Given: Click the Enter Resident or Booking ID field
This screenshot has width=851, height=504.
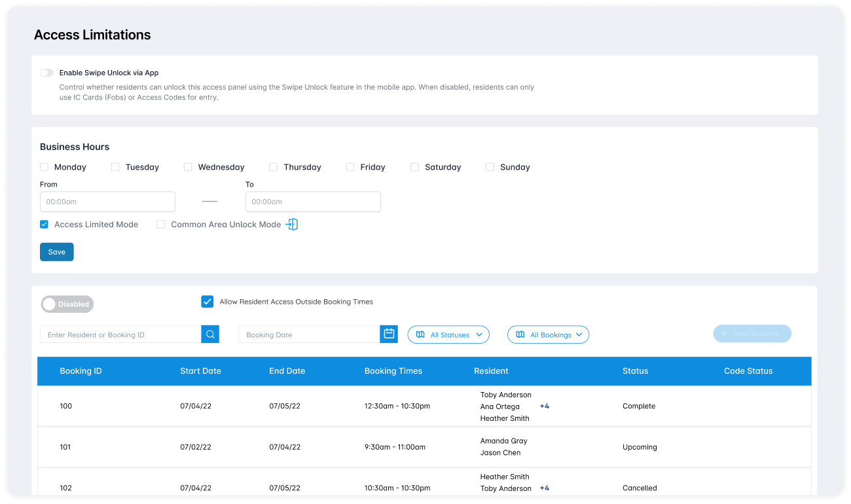Looking at the screenshot, I should click(120, 334).
